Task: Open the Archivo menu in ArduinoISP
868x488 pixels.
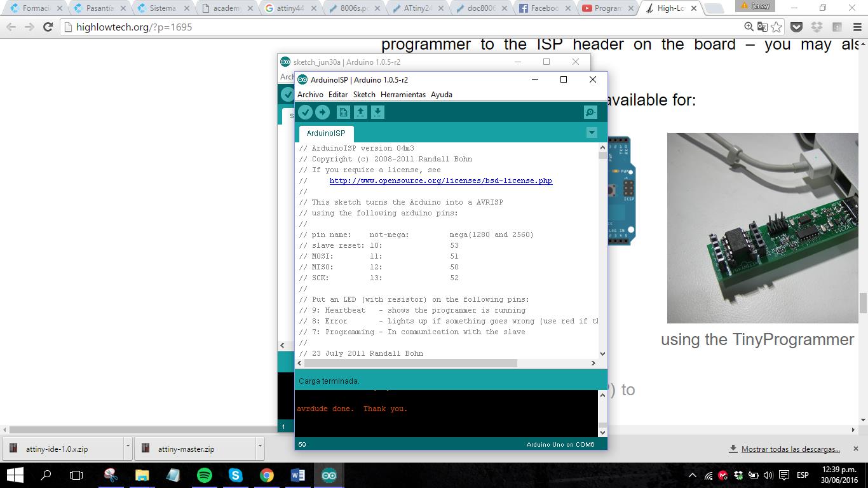Action: [x=310, y=95]
